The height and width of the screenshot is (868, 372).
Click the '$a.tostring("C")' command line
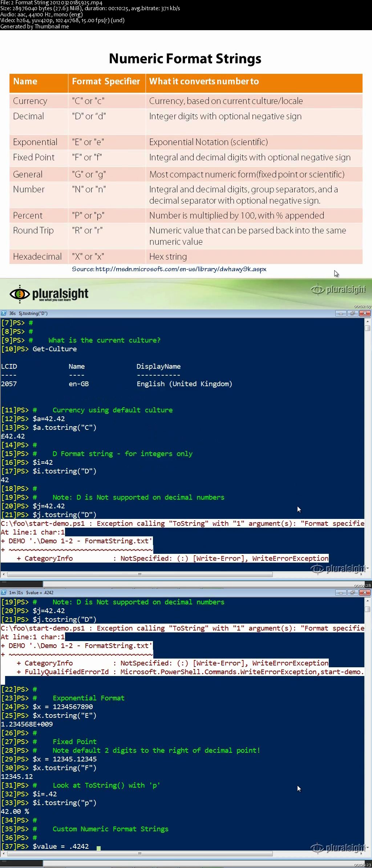coord(49,428)
